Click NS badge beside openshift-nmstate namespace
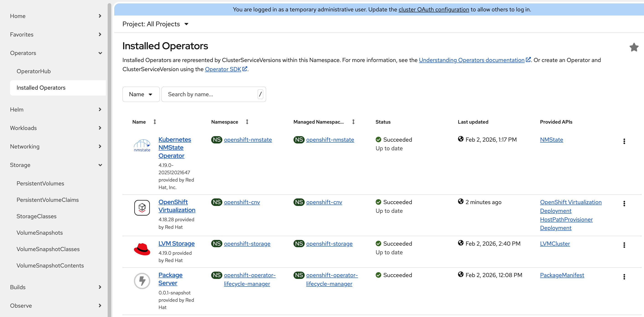Image resolution: width=644 pixels, height=317 pixels. coord(216,140)
